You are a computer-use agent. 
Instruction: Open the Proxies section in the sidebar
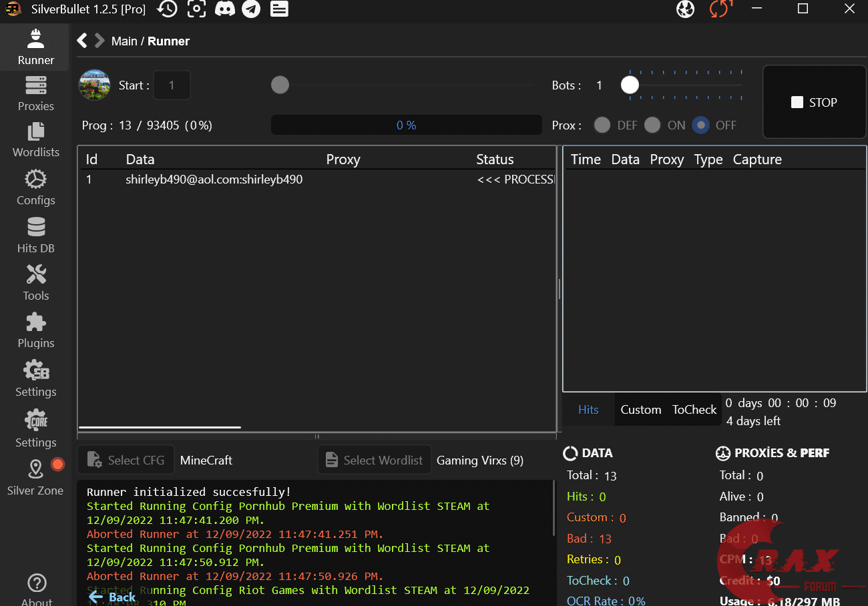(35, 94)
